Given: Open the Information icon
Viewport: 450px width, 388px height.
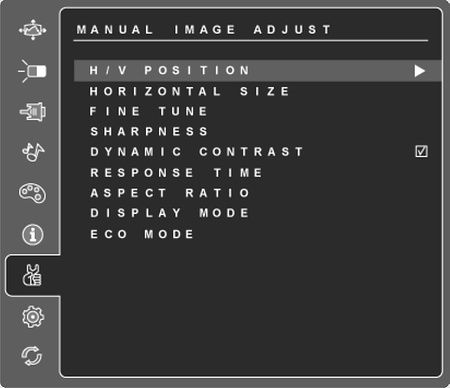Looking at the screenshot, I should [32, 234].
